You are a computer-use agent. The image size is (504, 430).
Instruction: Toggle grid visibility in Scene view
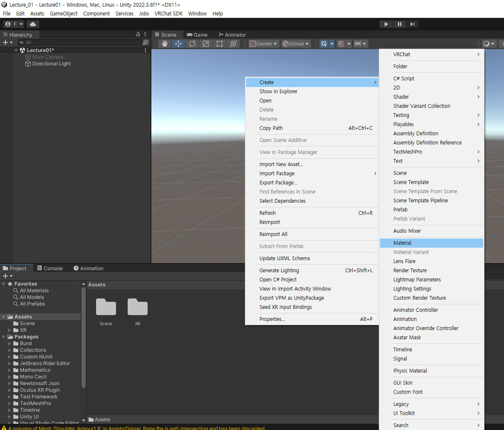coord(324,44)
